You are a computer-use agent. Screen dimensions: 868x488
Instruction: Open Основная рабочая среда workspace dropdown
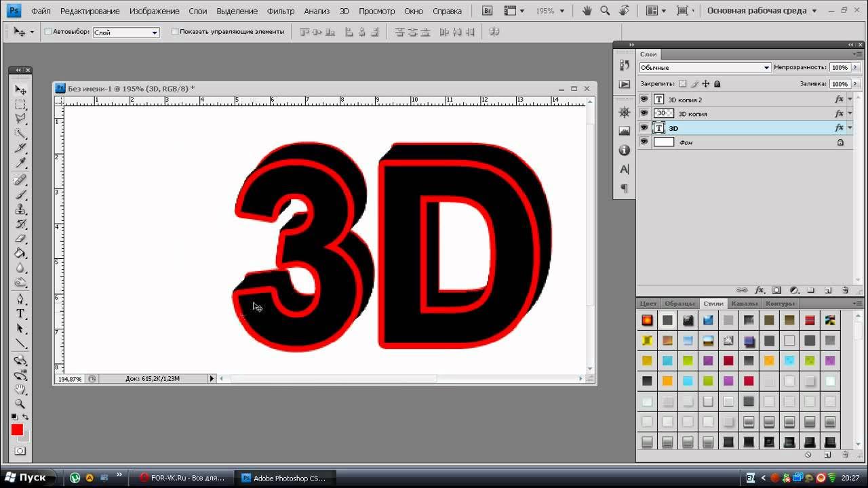click(x=761, y=11)
